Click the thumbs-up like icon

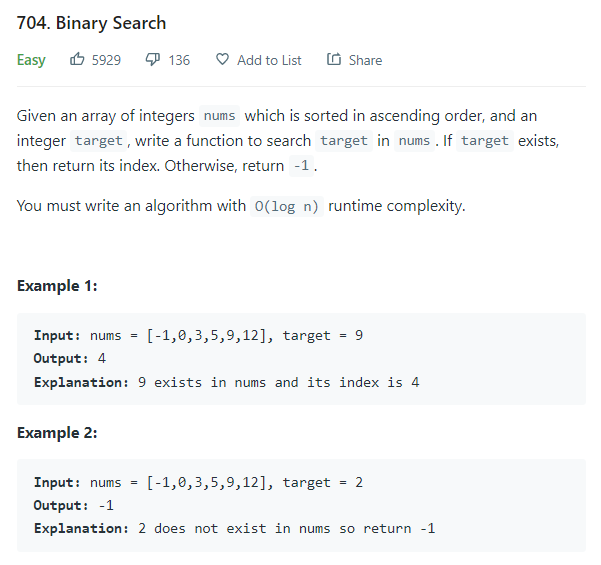click(77, 59)
